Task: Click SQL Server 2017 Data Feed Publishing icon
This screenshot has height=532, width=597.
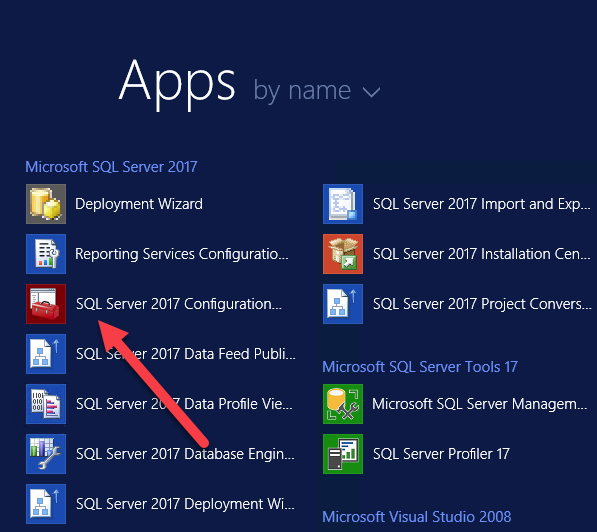Action: click(x=46, y=354)
